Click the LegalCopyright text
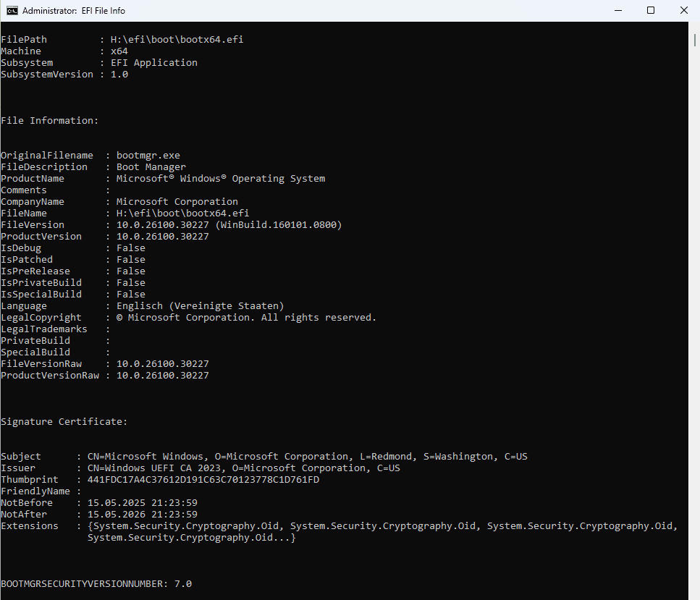This screenshot has width=700, height=600. (x=246, y=318)
